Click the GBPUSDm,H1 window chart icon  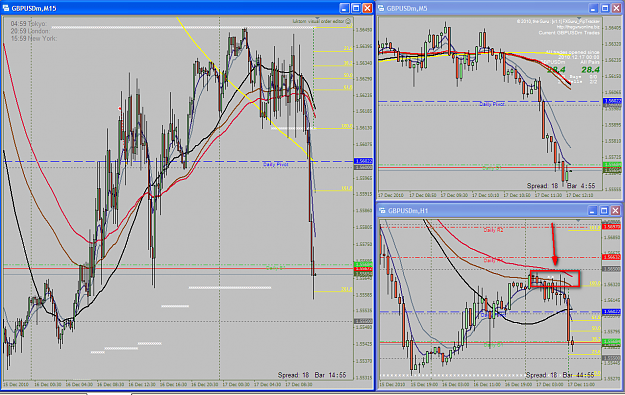pos(382,210)
